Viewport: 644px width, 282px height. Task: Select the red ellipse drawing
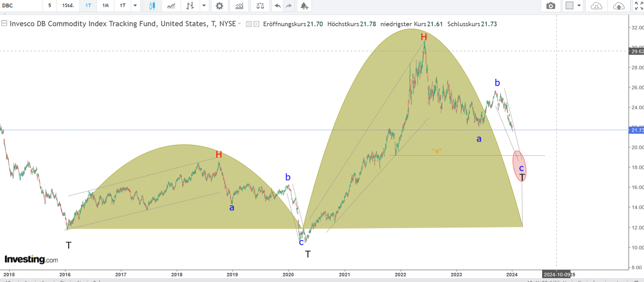519,166
